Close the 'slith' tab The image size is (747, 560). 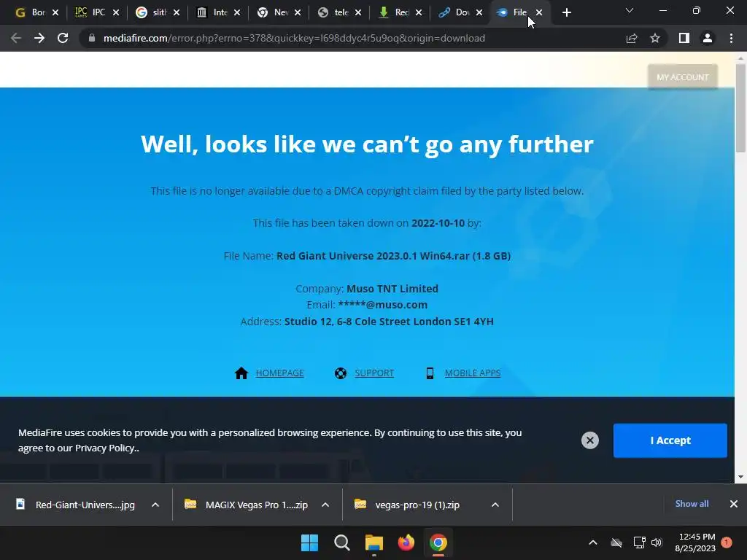(x=177, y=13)
